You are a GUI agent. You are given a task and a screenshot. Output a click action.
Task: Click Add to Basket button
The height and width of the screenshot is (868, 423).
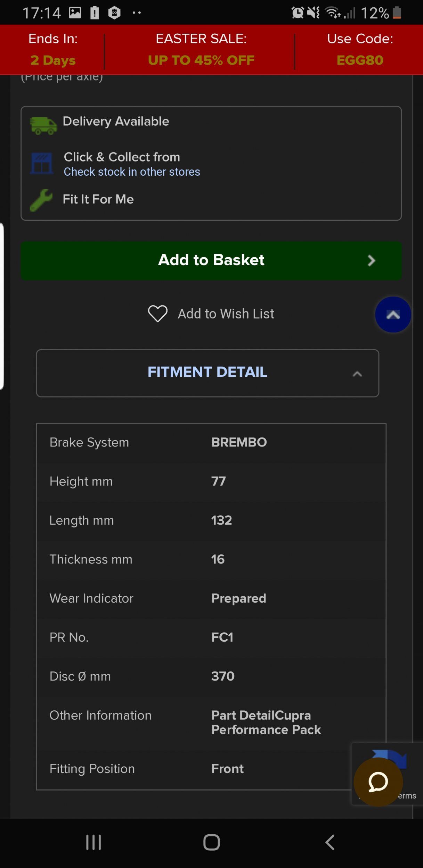point(211,260)
